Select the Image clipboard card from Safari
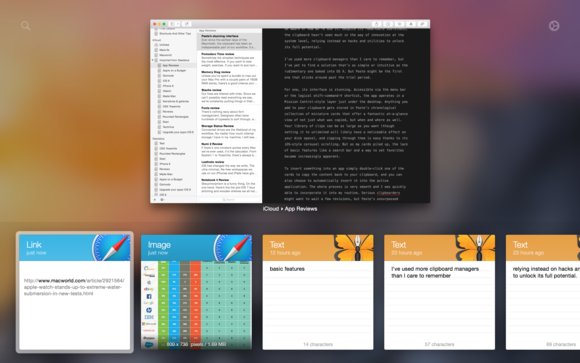The image size is (580, 363). click(x=196, y=292)
